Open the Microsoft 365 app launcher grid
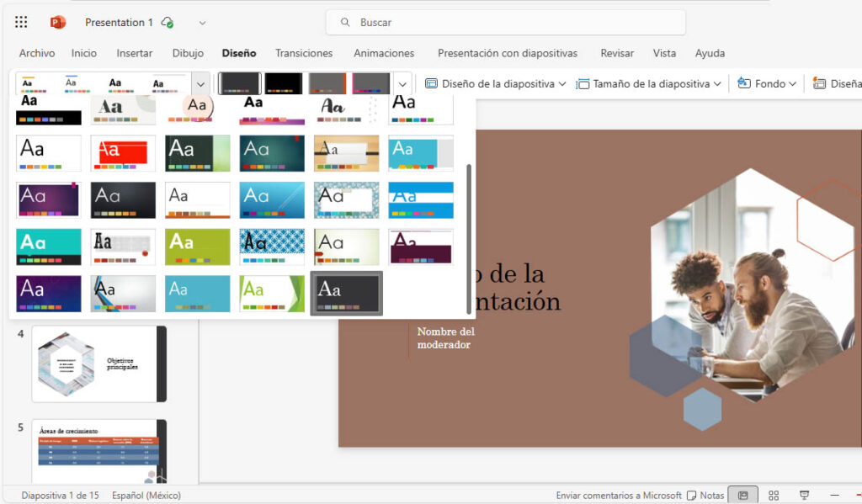Viewport: 862px width, 504px height. pyautogui.click(x=21, y=22)
